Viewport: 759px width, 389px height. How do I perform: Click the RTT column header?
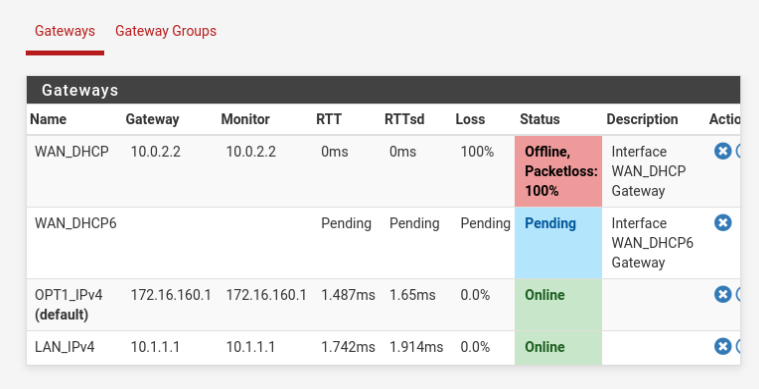[x=329, y=120]
